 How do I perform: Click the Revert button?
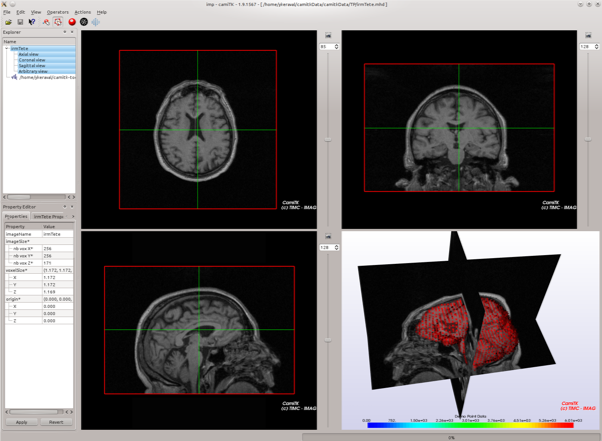[x=56, y=422]
